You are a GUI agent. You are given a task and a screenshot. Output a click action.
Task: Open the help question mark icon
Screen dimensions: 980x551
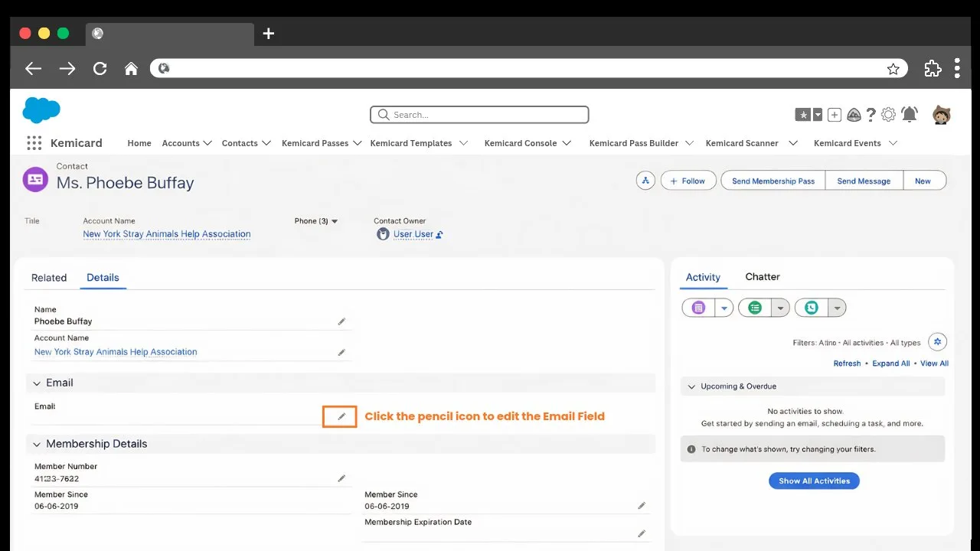coord(871,115)
